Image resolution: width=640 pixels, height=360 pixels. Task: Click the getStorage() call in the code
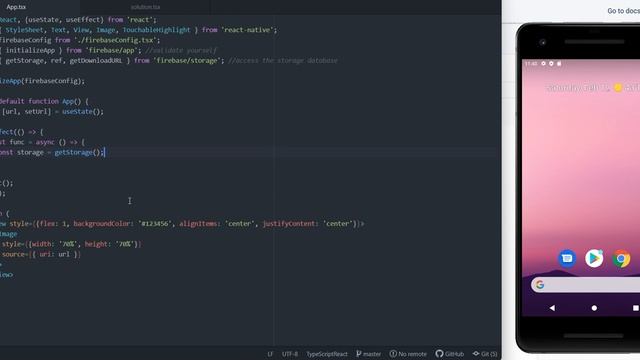click(x=79, y=152)
